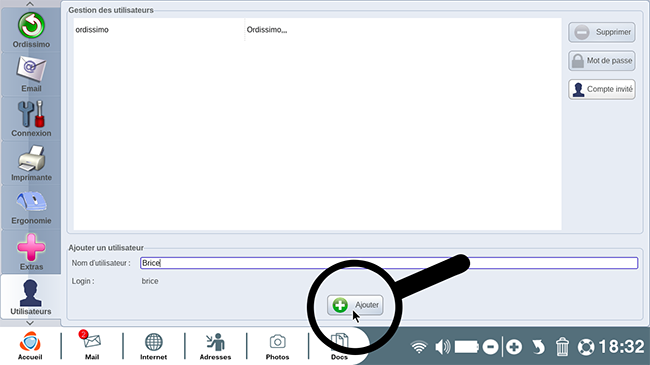
Task: Open the Connexion settings section
Action: (31, 119)
